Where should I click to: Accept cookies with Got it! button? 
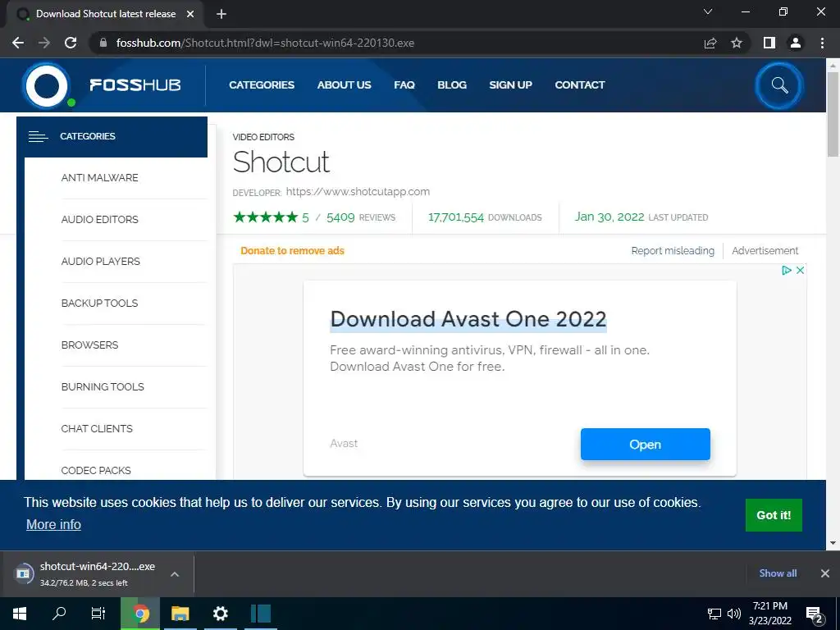774,515
